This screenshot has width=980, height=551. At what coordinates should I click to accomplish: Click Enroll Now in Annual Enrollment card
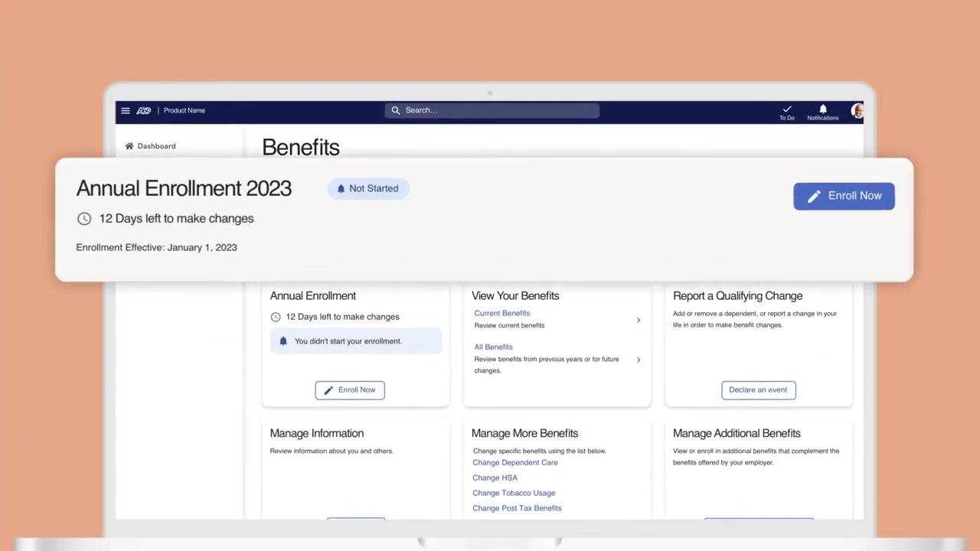pos(350,390)
